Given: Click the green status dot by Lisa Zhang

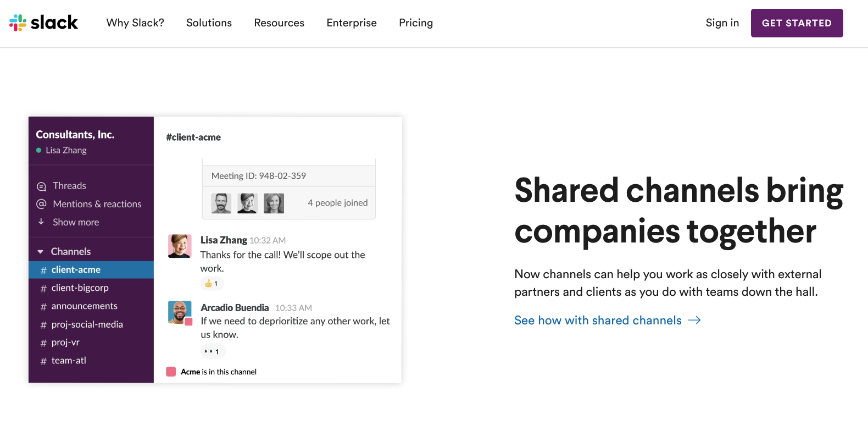Looking at the screenshot, I should [x=39, y=150].
